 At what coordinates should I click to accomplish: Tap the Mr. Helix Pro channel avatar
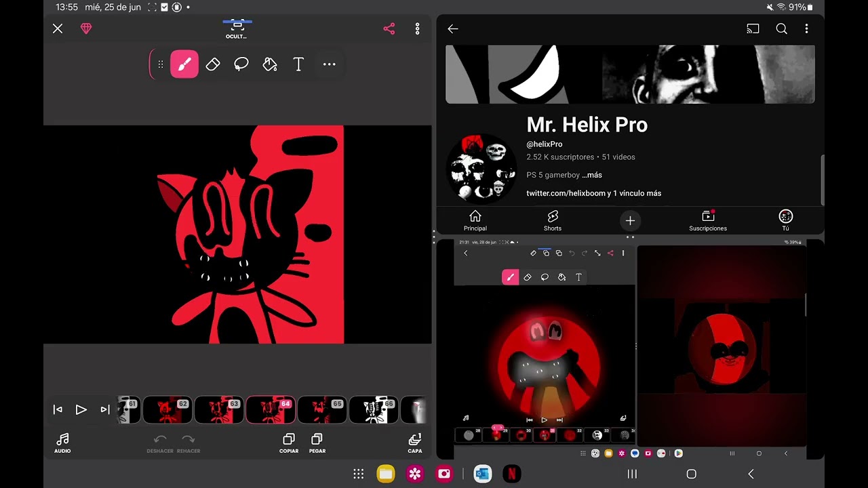[481, 168]
